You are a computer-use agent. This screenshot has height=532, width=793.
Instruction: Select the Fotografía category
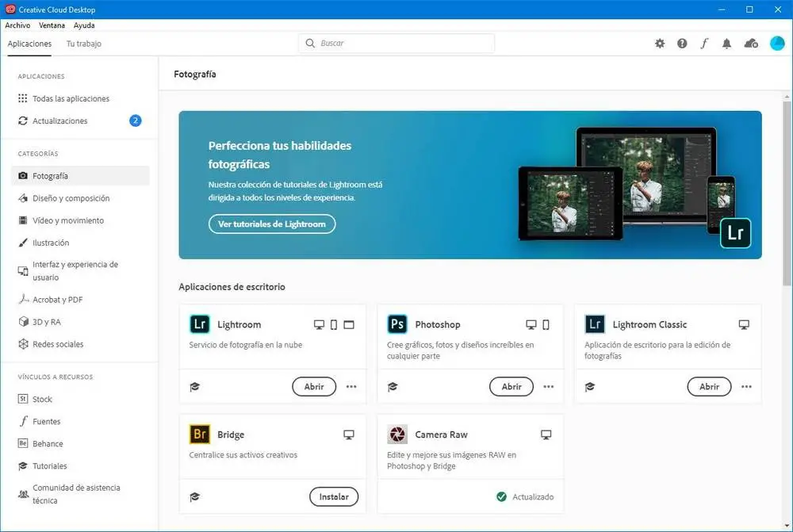click(80, 176)
